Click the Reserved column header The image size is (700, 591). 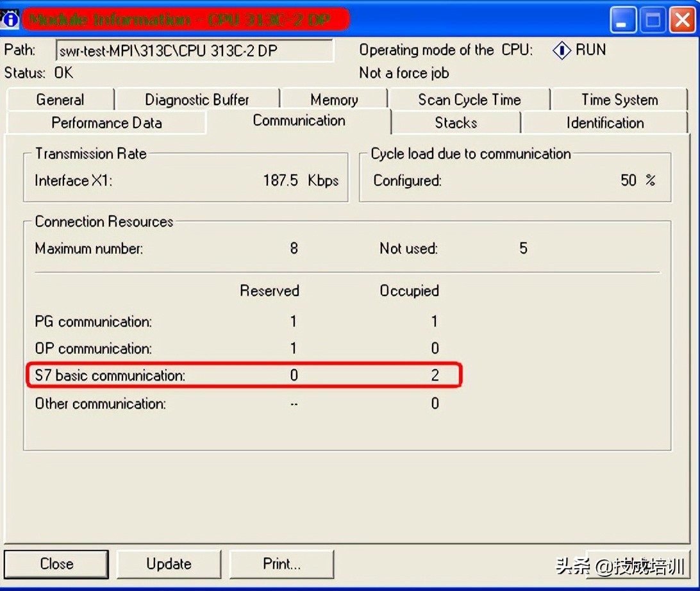point(269,290)
